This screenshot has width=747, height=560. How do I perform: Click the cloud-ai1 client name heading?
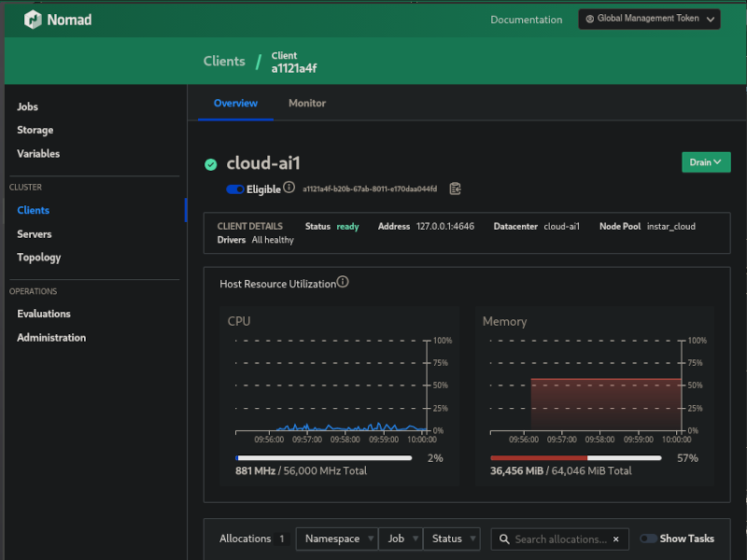(x=263, y=163)
